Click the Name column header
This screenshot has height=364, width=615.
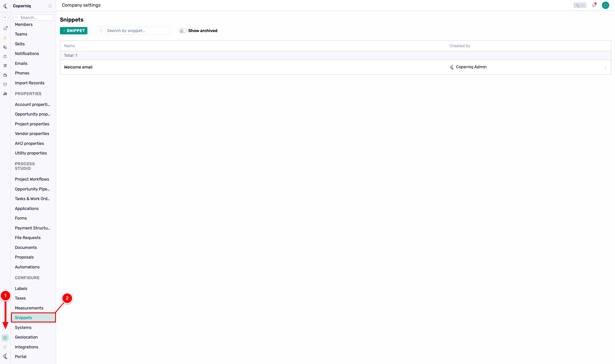(70, 46)
